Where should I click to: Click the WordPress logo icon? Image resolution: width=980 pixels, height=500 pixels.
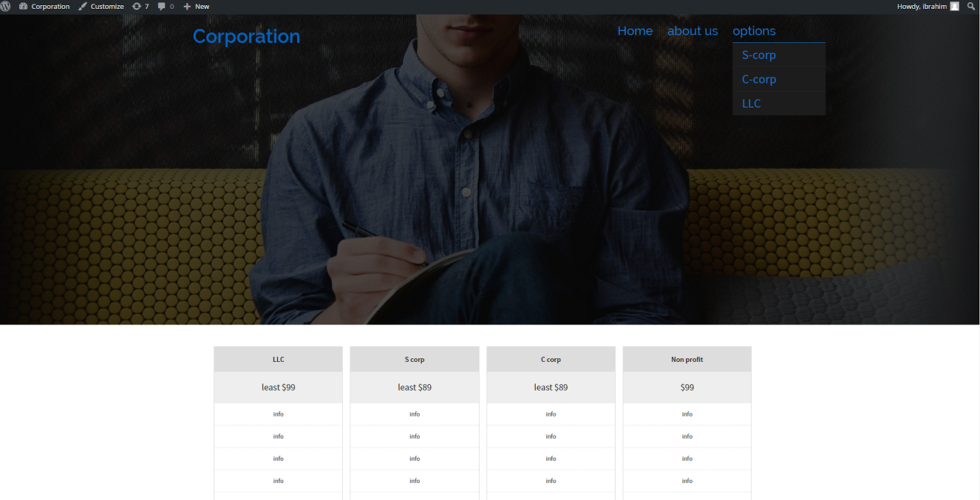(x=6, y=7)
